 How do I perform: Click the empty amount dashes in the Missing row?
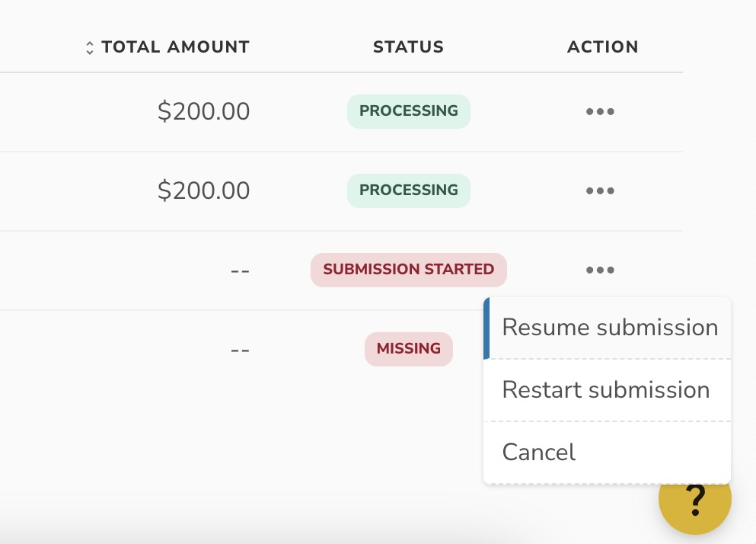[240, 350]
